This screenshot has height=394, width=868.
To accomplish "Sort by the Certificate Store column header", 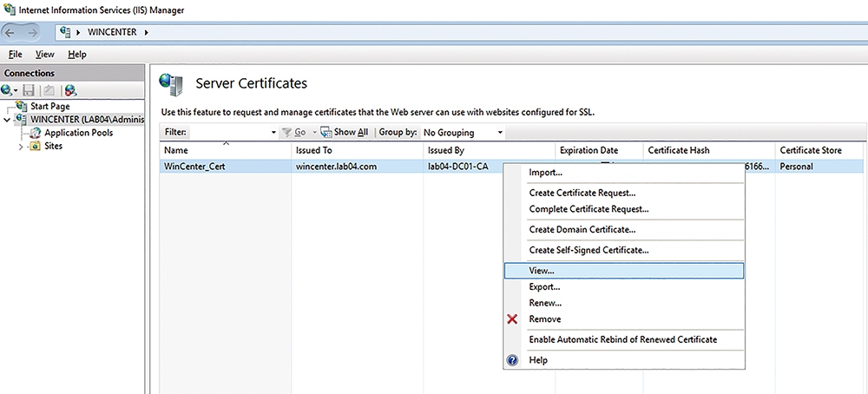I will (x=819, y=150).
